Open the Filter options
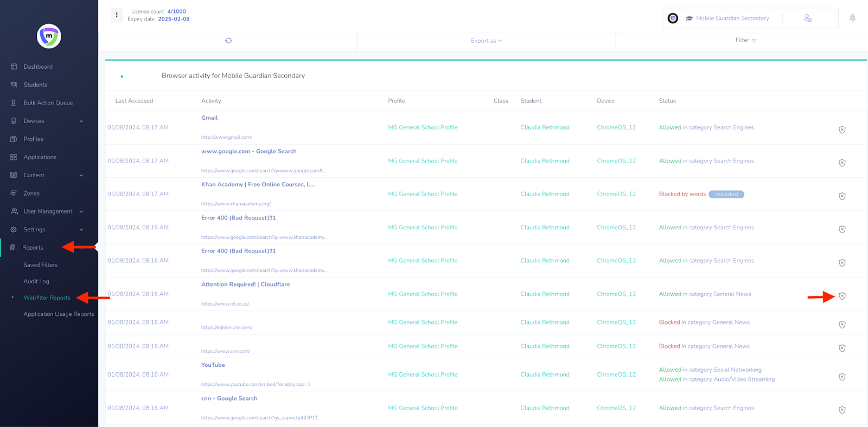The image size is (868, 427). click(745, 41)
